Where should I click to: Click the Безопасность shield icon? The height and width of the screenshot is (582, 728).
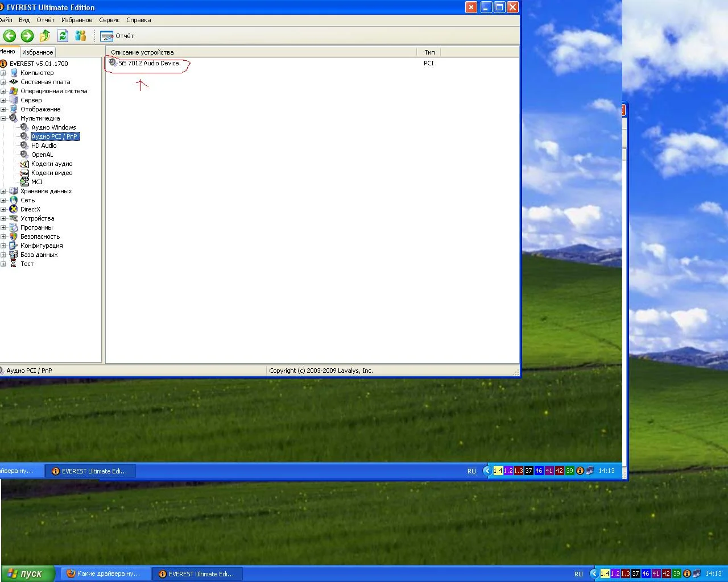pos(14,236)
